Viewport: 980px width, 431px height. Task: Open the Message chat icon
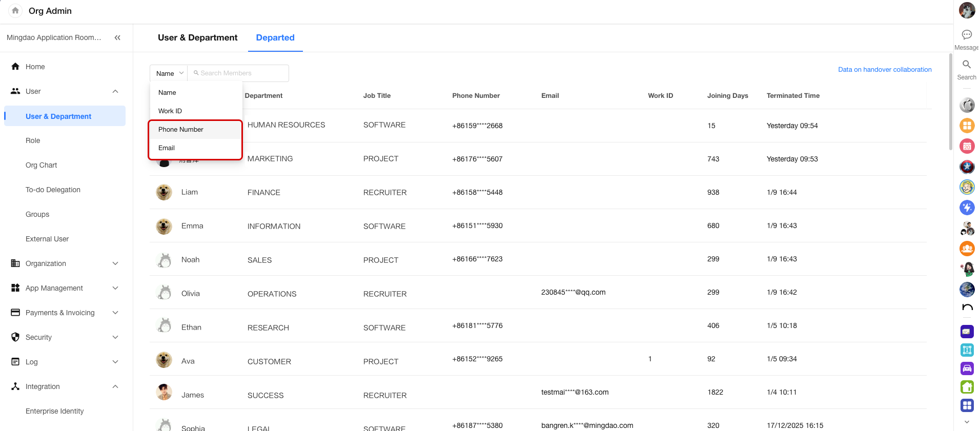point(967,35)
